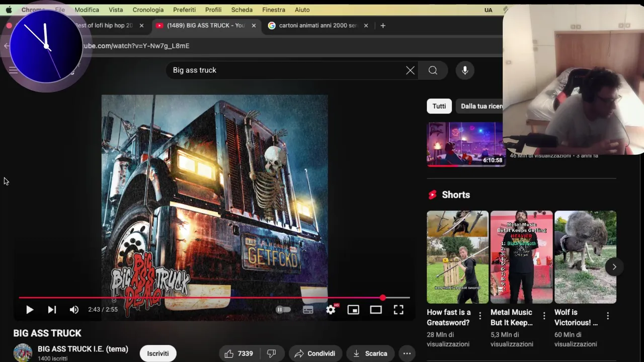Clear the search field text
The height and width of the screenshot is (362, 644).
click(x=410, y=70)
